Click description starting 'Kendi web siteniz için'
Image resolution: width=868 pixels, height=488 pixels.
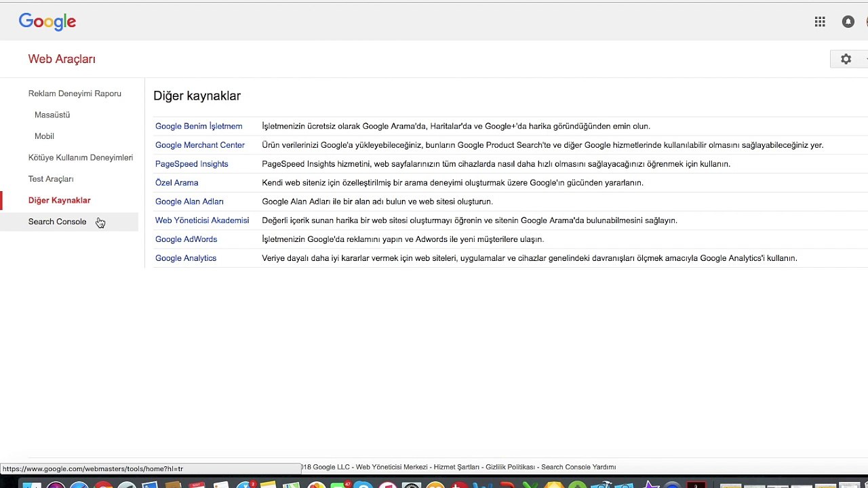pos(452,182)
